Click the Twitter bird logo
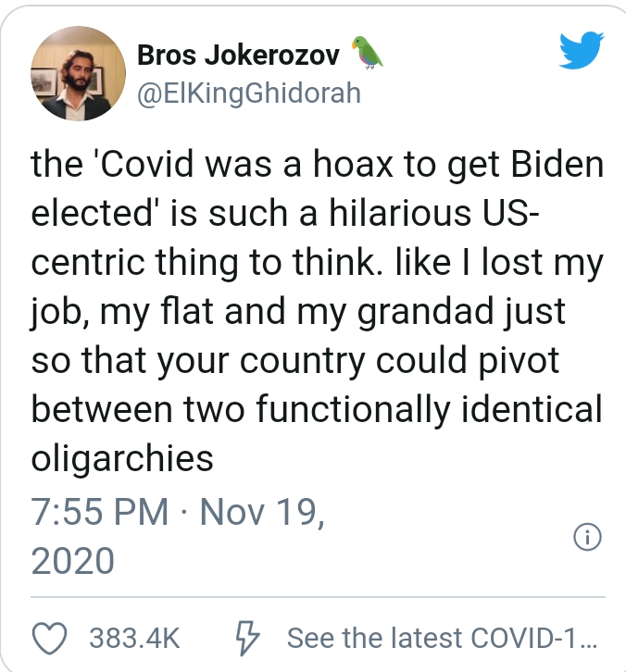This screenshot has width=626, height=672. tap(582, 53)
